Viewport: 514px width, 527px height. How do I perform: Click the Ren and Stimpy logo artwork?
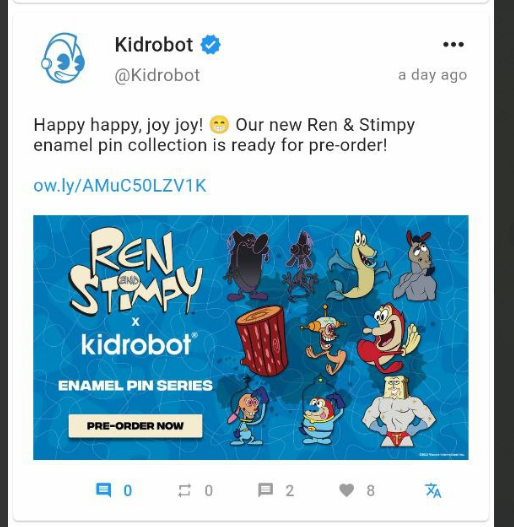pos(136,271)
